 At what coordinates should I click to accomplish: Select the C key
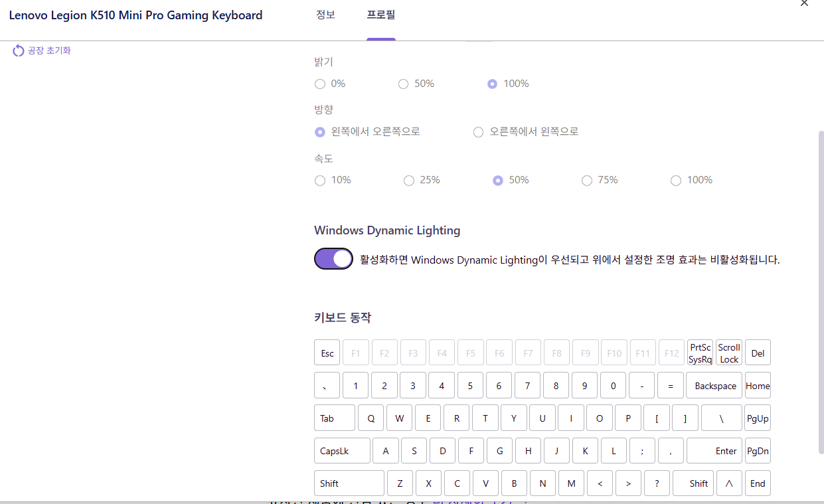tap(457, 483)
